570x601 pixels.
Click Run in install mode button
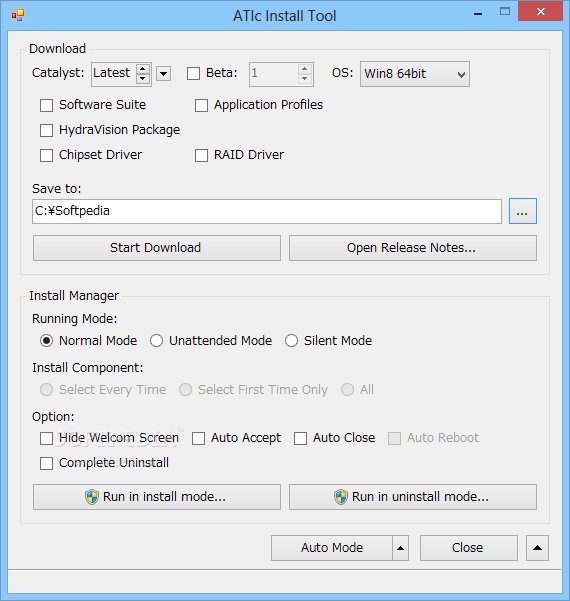pyautogui.click(x=157, y=497)
